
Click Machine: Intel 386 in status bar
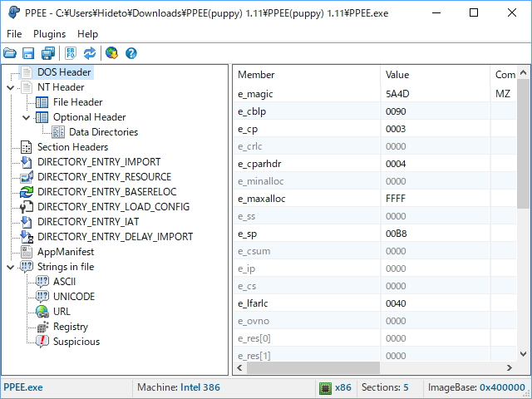coord(179,387)
